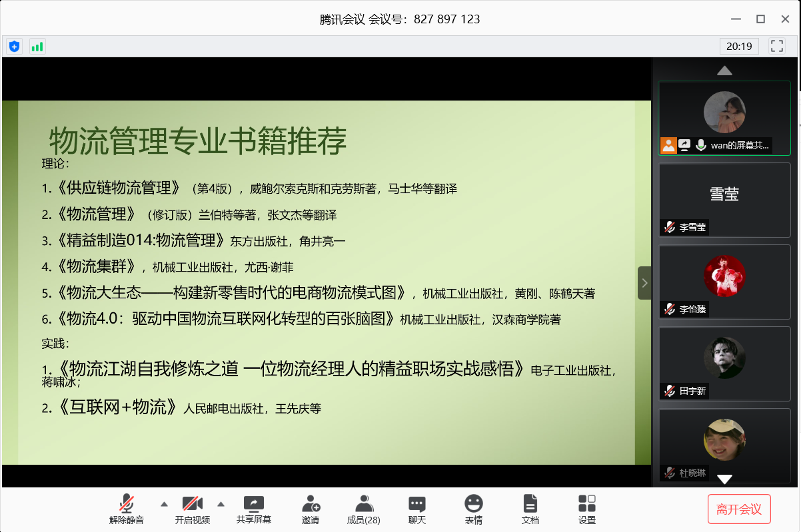Click slide heading 物流管理专业书籍推荐
Viewport: 801px width, 532px height.
click(198, 141)
